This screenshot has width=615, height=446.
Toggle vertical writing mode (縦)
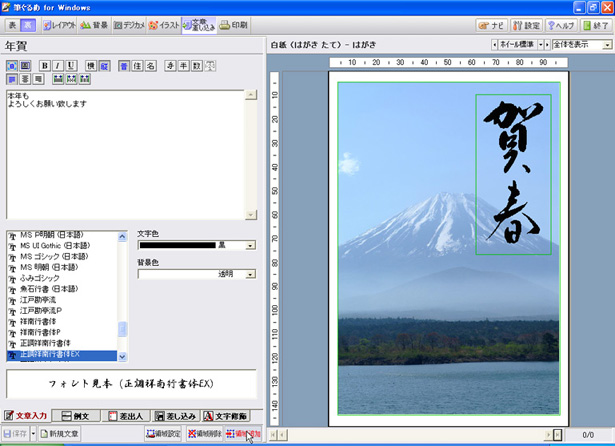(103, 65)
